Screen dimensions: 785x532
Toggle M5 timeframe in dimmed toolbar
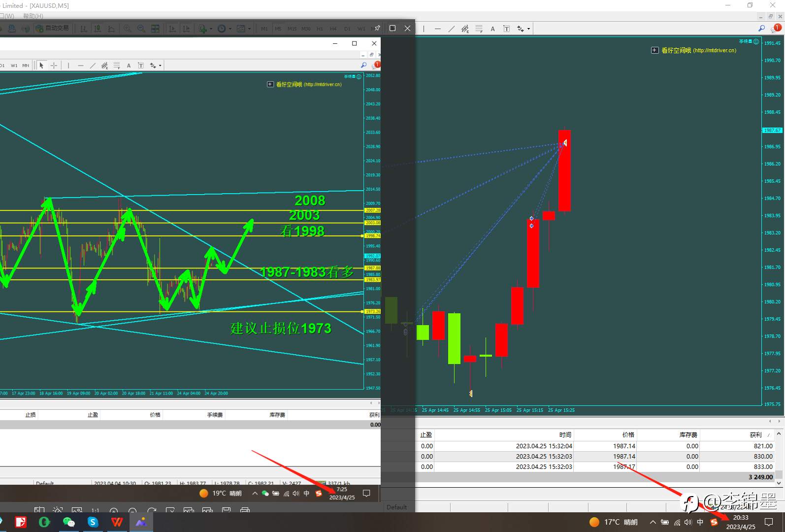pos(278,29)
